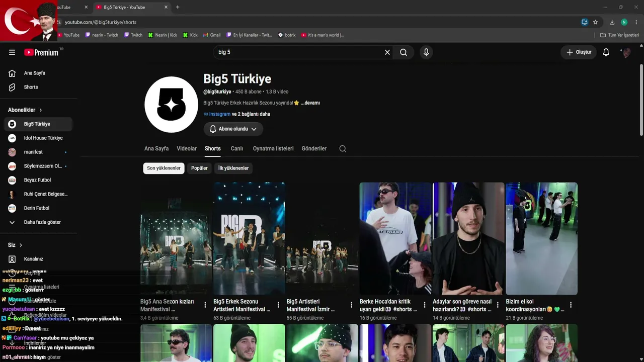This screenshot has width=644, height=362.
Task: Click the Oluştur create button
Action: [x=579, y=52]
